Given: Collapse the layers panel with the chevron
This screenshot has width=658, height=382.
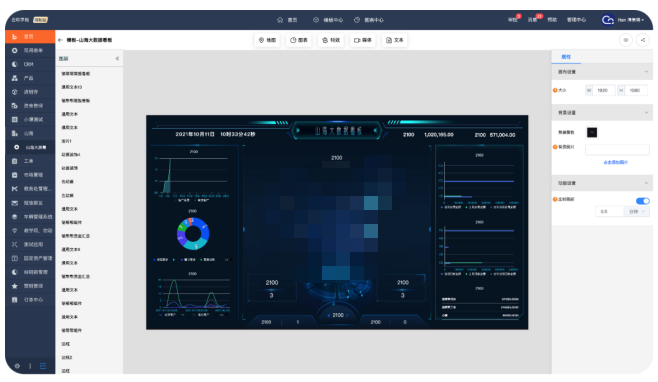Looking at the screenshot, I should click(x=117, y=59).
